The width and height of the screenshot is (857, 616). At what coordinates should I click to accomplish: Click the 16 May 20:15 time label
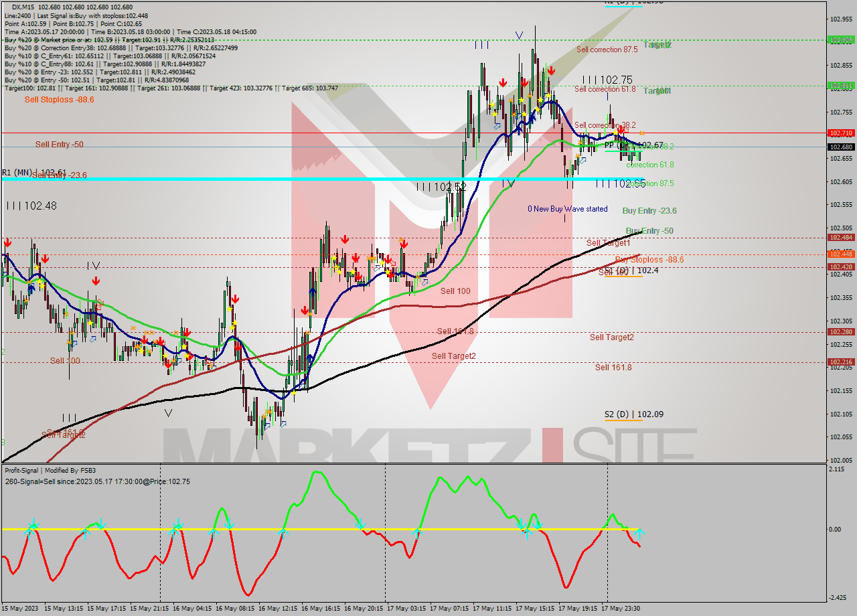[364, 609]
